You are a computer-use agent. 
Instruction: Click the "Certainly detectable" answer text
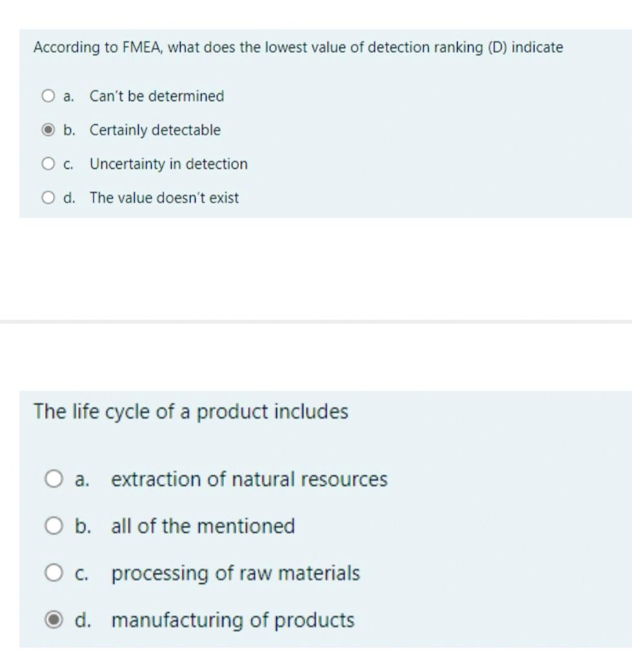click(155, 130)
